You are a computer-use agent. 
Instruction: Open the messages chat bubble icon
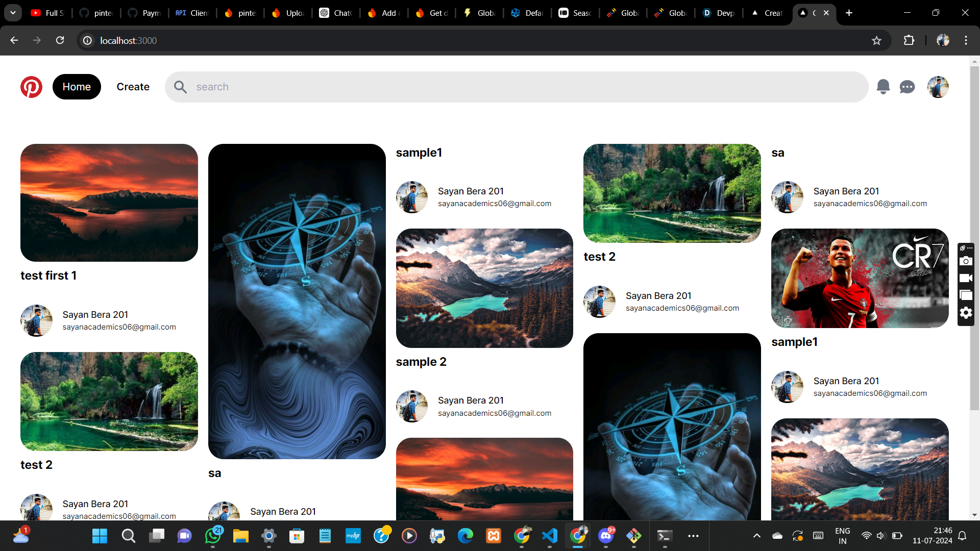[x=907, y=87]
